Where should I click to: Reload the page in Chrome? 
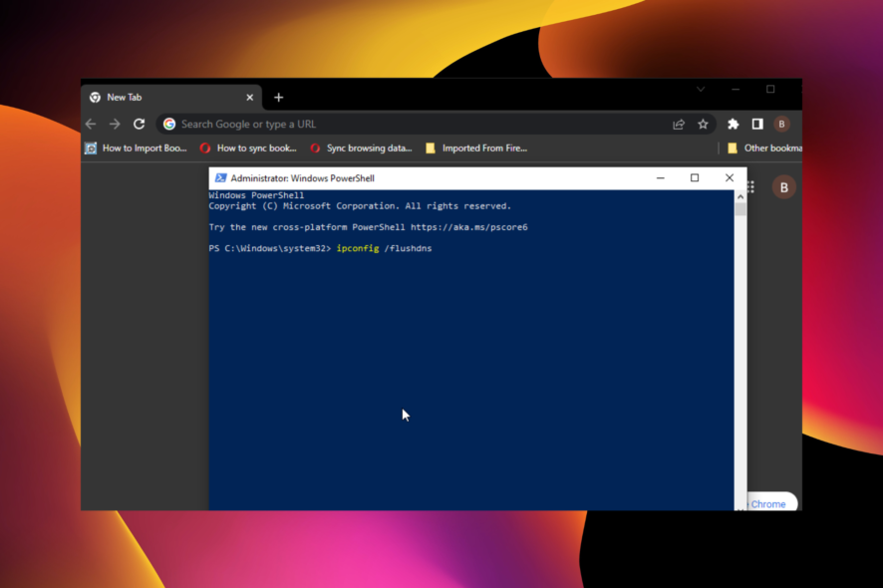pyautogui.click(x=140, y=124)
